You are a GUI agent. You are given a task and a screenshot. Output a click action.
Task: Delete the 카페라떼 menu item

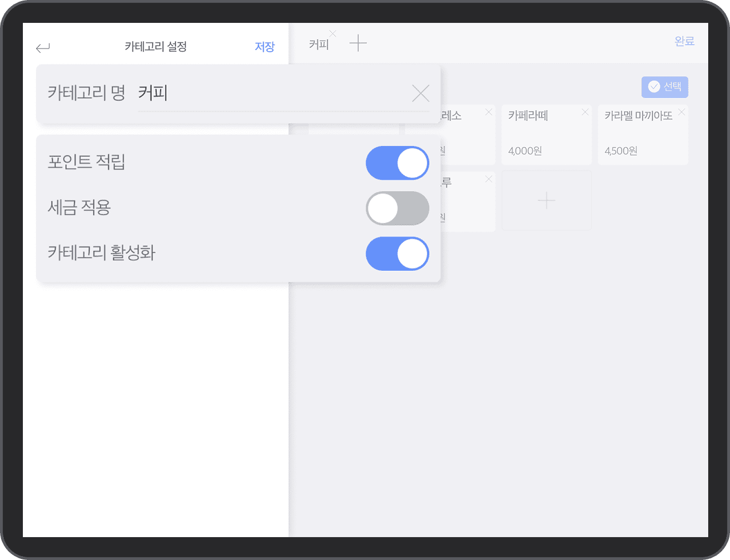(585, 112)
